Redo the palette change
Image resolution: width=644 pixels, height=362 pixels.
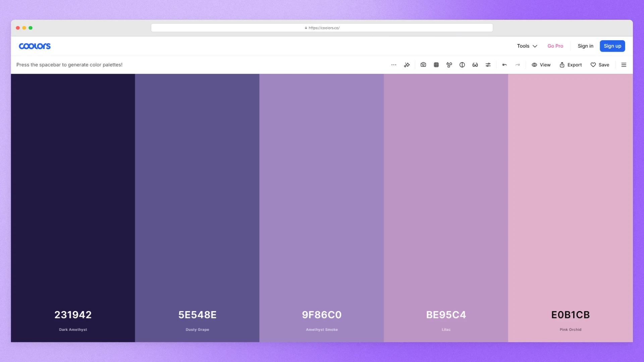pos(518,65)
